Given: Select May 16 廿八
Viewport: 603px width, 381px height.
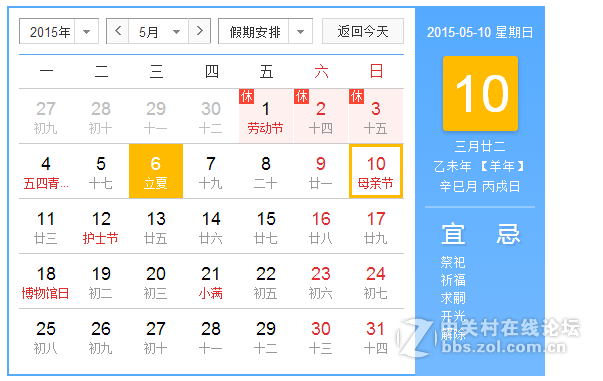Looking at the screenshot, I should tap(321, 226).
